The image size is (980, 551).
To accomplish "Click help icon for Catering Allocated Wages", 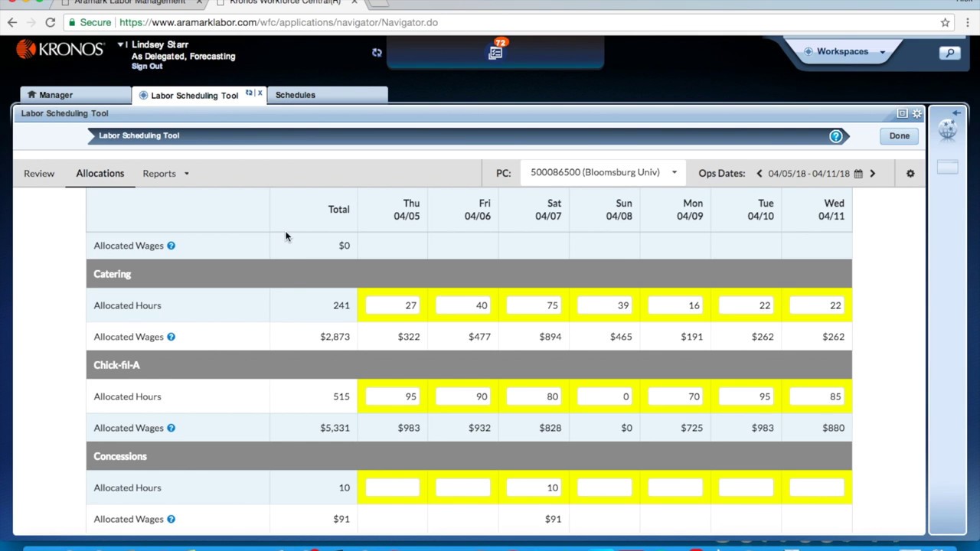I will (171, 337).
